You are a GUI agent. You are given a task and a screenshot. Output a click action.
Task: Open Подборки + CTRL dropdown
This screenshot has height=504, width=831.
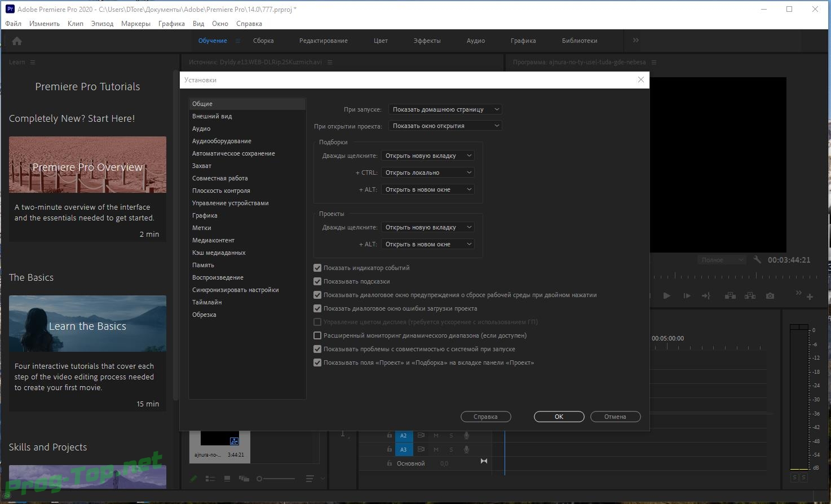coord(428,173)
